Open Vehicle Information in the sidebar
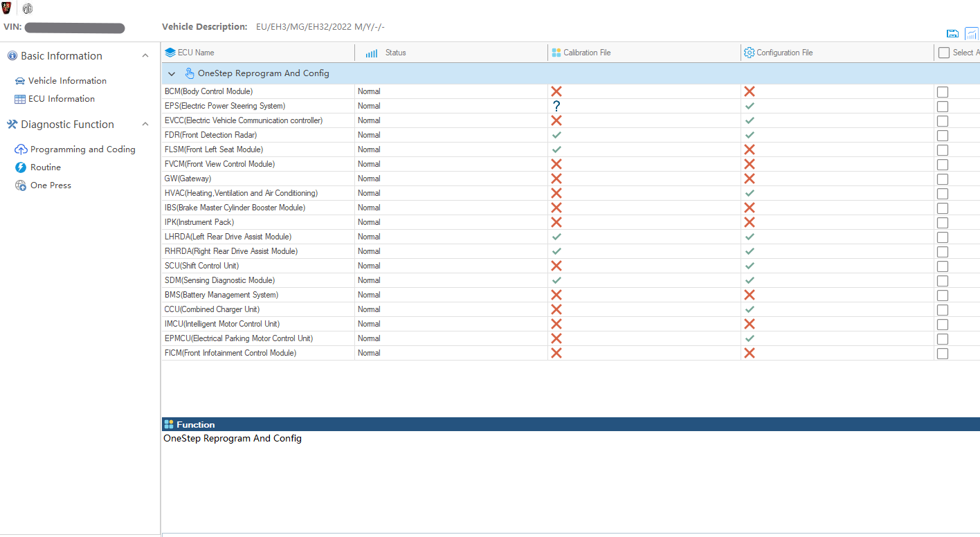Image resolution: width=980 pixels, height=537 pixels. coord(67,81)
